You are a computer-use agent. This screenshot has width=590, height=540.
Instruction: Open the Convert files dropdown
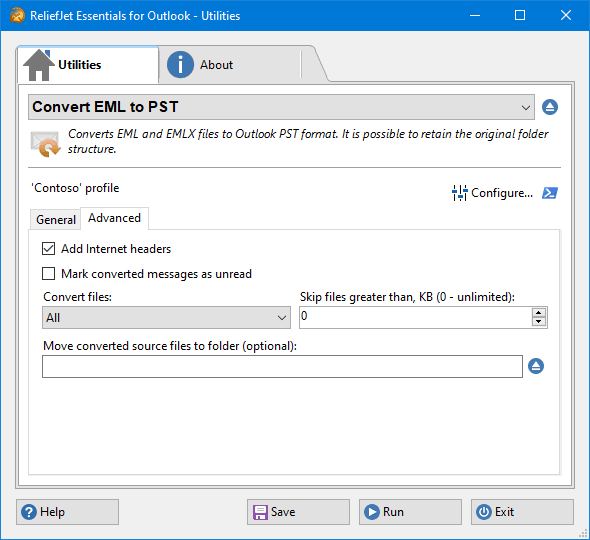coord(166,318)
